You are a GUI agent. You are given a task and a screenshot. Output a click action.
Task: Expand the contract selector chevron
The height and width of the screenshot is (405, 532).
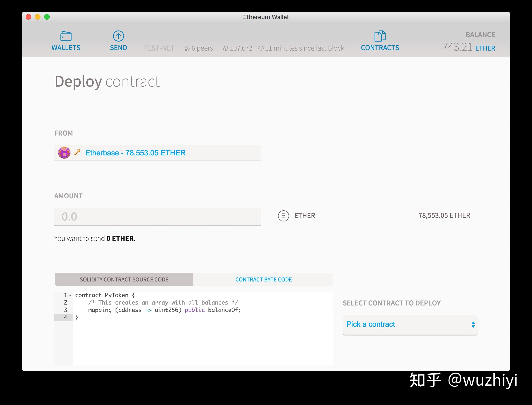(x=473, y=324)
